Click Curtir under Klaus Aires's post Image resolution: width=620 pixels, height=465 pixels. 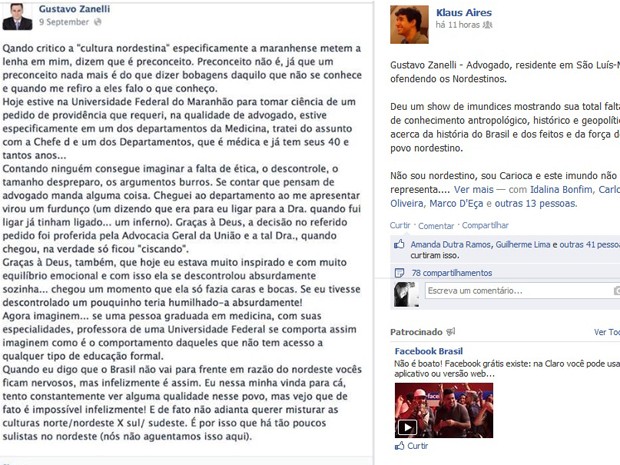point(400,225)
